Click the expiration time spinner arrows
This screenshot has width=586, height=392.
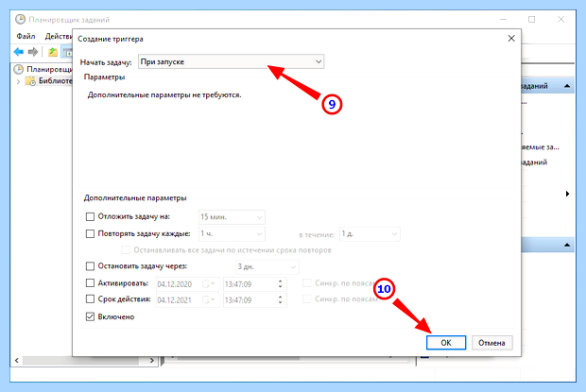[x=281, y=299]
